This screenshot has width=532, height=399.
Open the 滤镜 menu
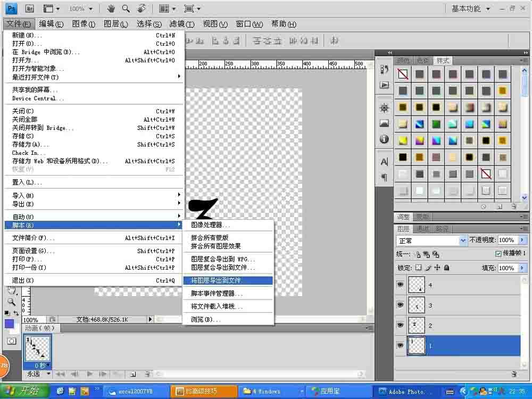coord(182,24)
